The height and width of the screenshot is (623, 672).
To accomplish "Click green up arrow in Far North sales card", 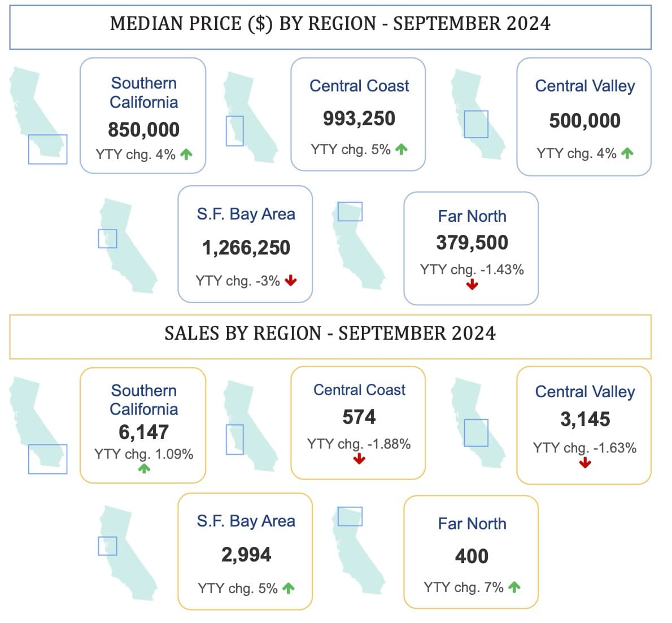I will [514, 587].
